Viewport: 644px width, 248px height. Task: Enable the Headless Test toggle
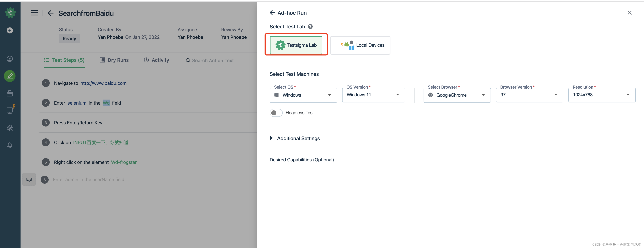pyautogui.click(x=276, y=113)
